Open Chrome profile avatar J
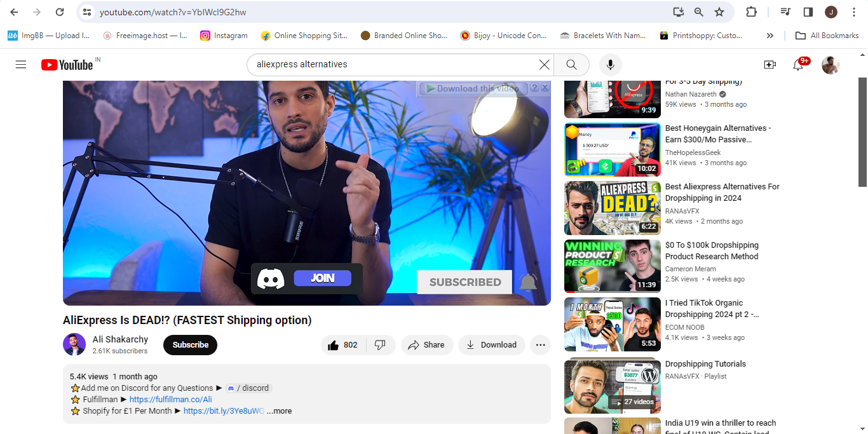868x434 pixels. [831, 12]
